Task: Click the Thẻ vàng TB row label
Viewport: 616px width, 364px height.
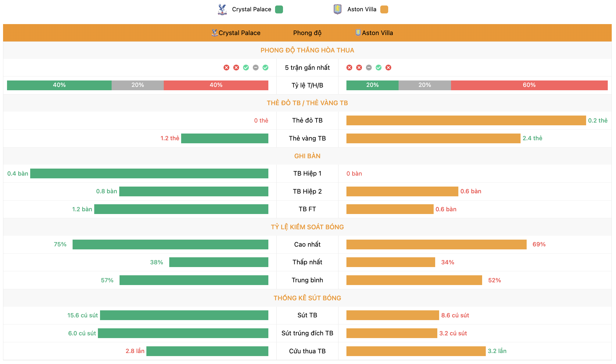Action: 307,138
